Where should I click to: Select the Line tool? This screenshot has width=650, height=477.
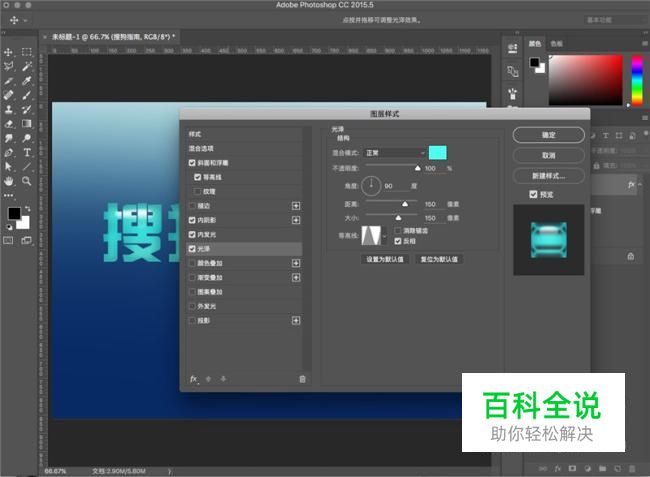point(27,167)
